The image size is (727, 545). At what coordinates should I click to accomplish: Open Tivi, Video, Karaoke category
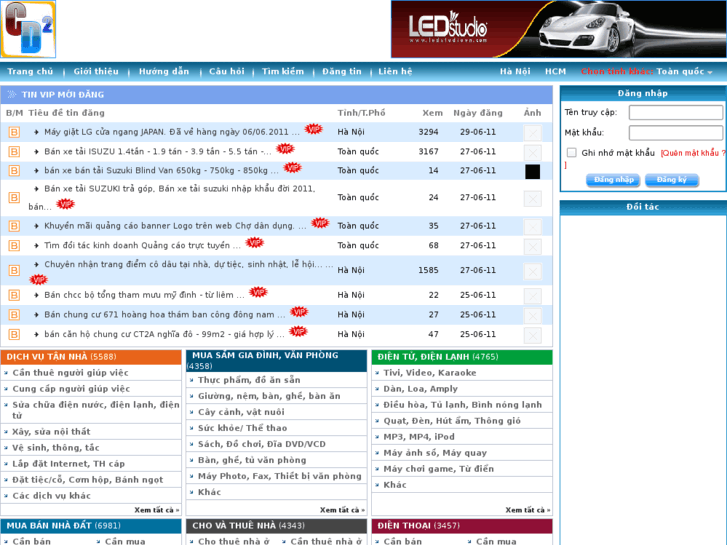click(x=430, y=373)
